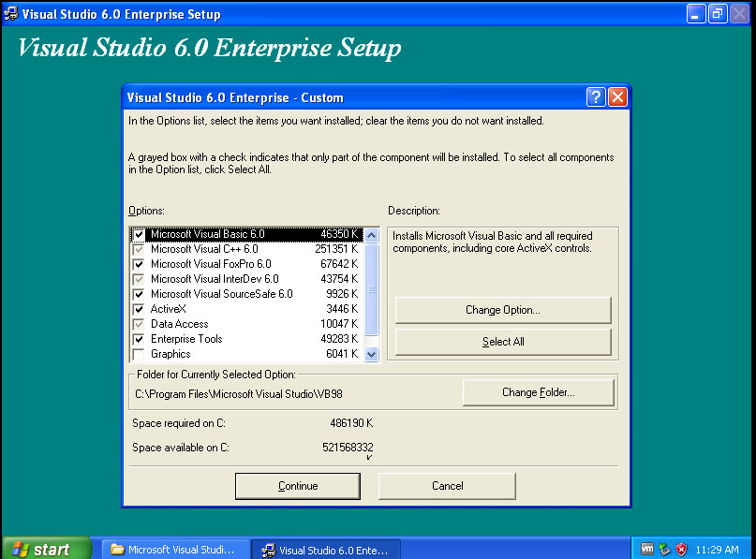The image size is (756, 559).
Task: Click Continue to proceed with setup
Action: [x=298, y=486]
